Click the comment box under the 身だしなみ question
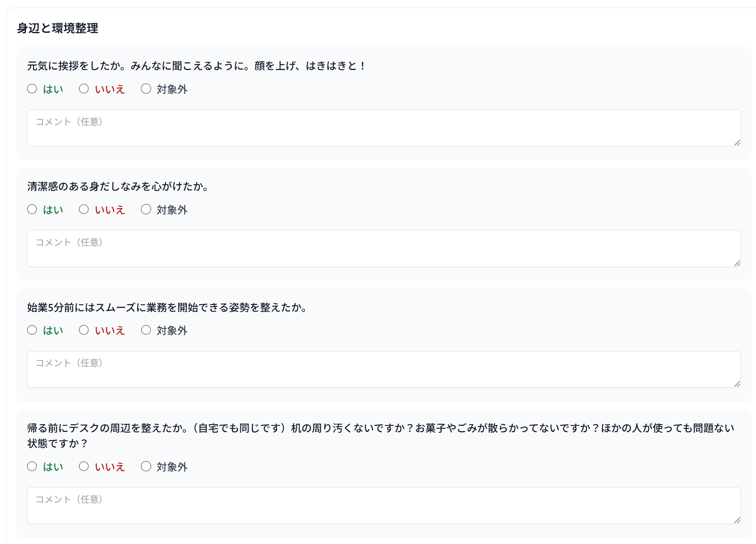756x544 pixels. click(x=383, y=249)
